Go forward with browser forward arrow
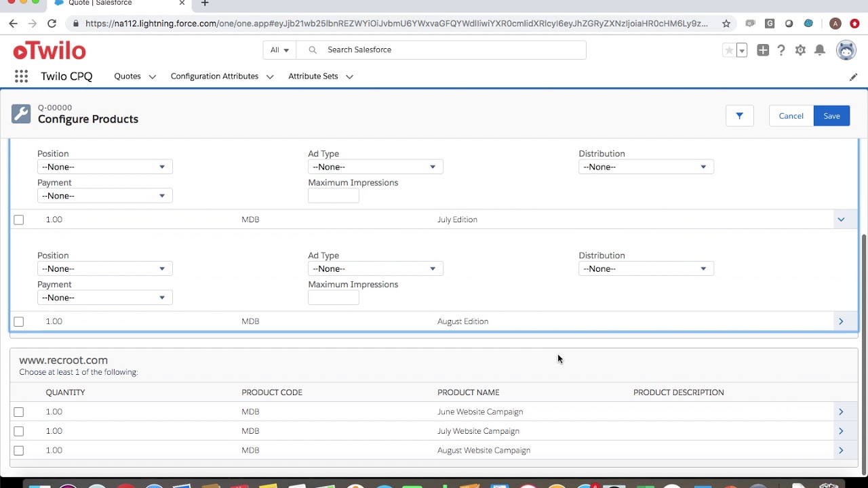This screenshot has width=868, height=488. pyautogui.click(x=32, y=24)
